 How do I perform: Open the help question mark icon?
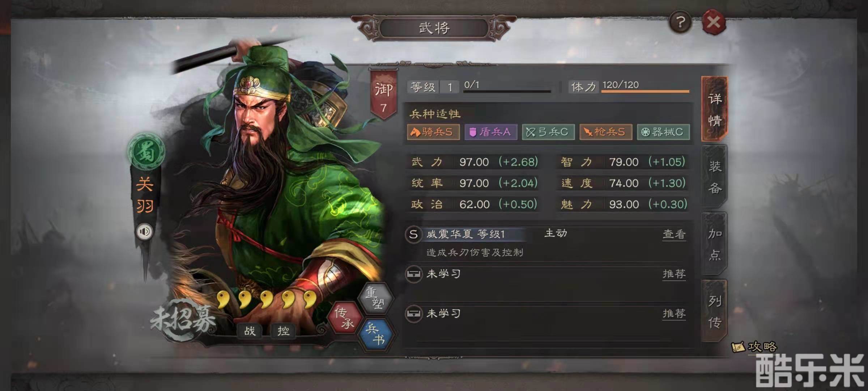coord(680,22)
